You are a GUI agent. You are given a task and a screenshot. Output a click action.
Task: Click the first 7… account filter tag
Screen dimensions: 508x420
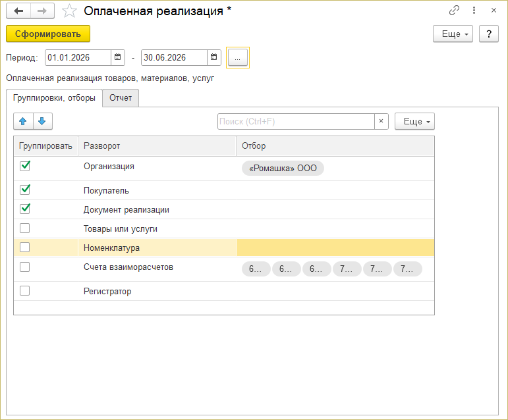tap(347, 269)
